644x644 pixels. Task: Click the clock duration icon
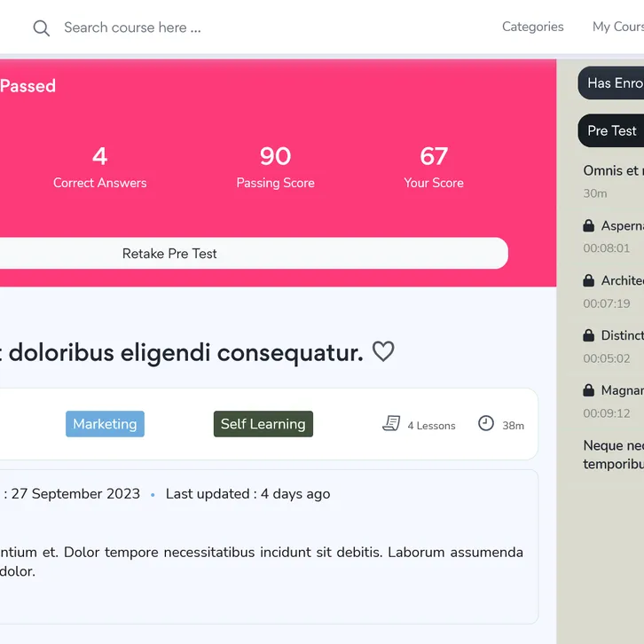[486, 424]
